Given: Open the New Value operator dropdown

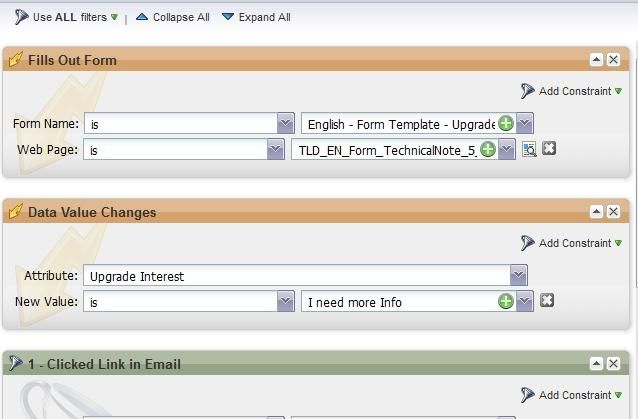Looking at the screenshot, I should pyautogui.click(x=285, y=301).
